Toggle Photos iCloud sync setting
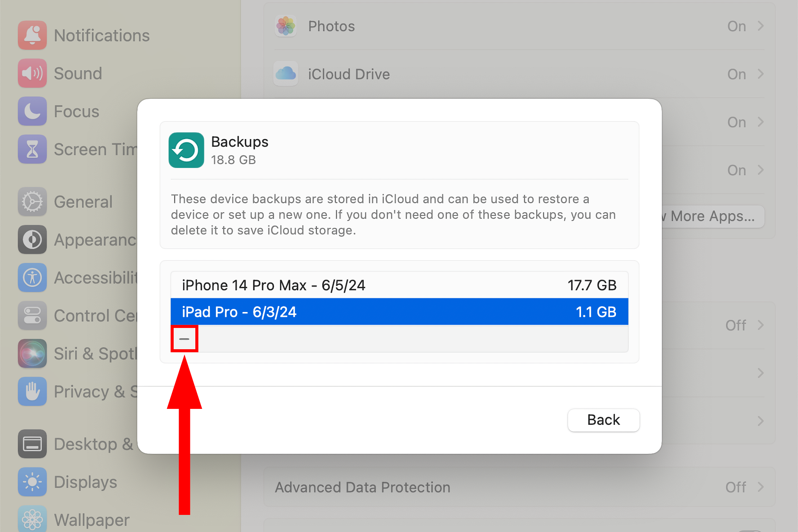798x532 pixels. click(736, 26)
